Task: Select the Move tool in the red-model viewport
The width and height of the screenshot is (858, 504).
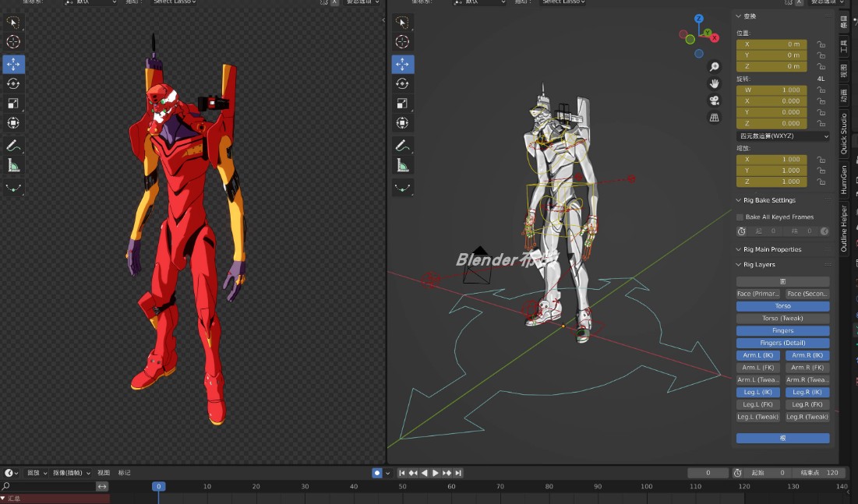Action: [x=13, y=64]
